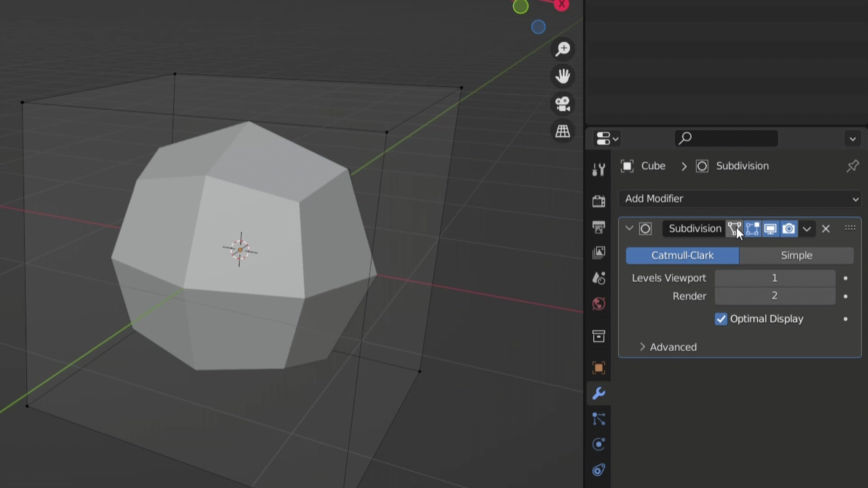Select the Simple subdivision type

[x=796, y=255]
